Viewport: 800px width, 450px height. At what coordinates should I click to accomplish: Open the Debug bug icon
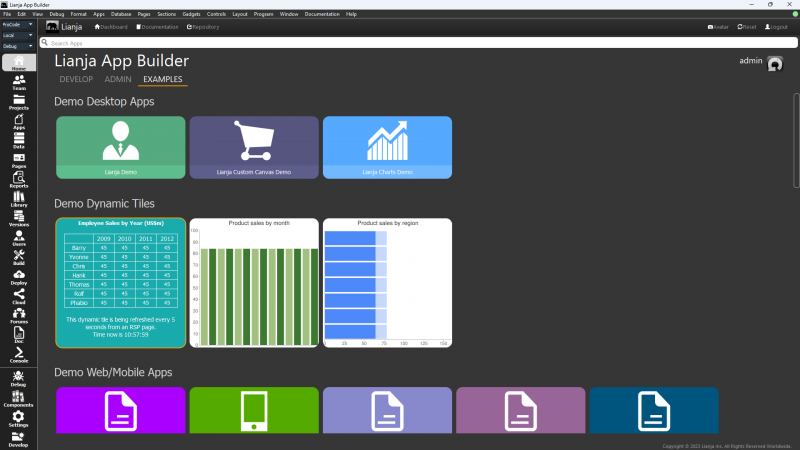tap(19, 377)
